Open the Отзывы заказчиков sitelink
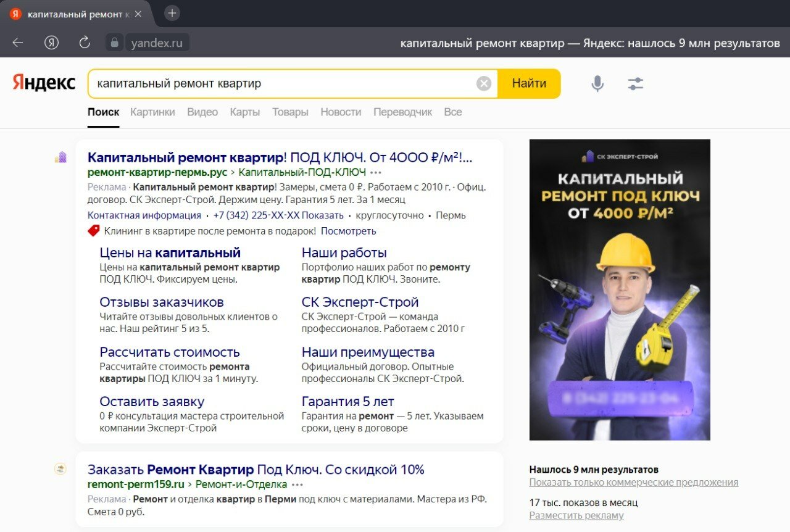 pos(162,302)
